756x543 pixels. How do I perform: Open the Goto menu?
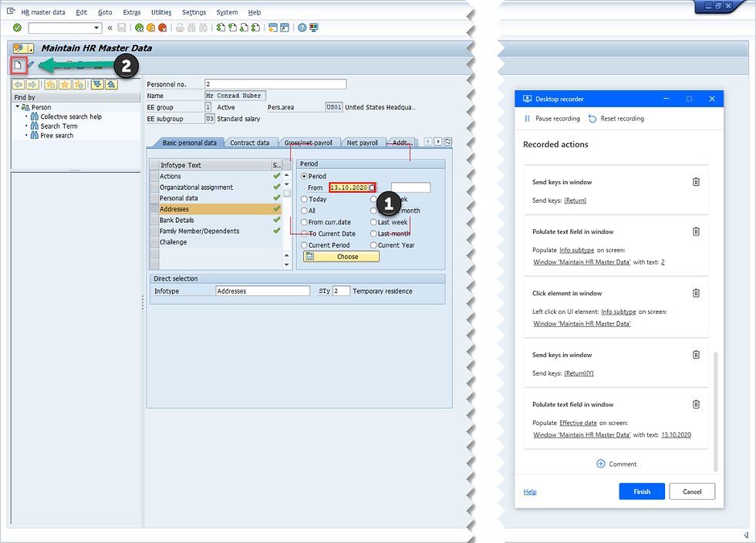point(105,12)
